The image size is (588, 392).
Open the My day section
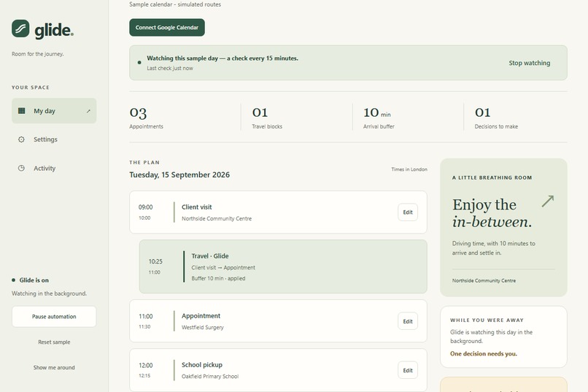(54, 111)
